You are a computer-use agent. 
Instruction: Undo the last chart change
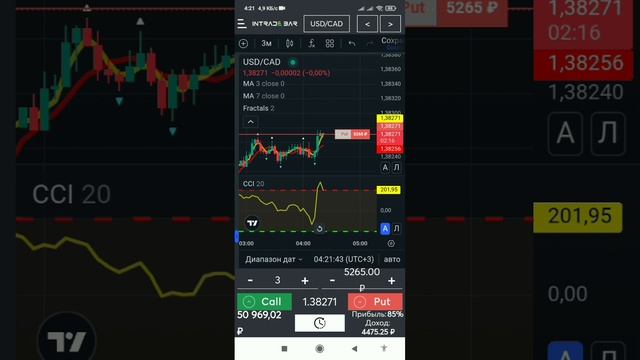click(352, 43)
